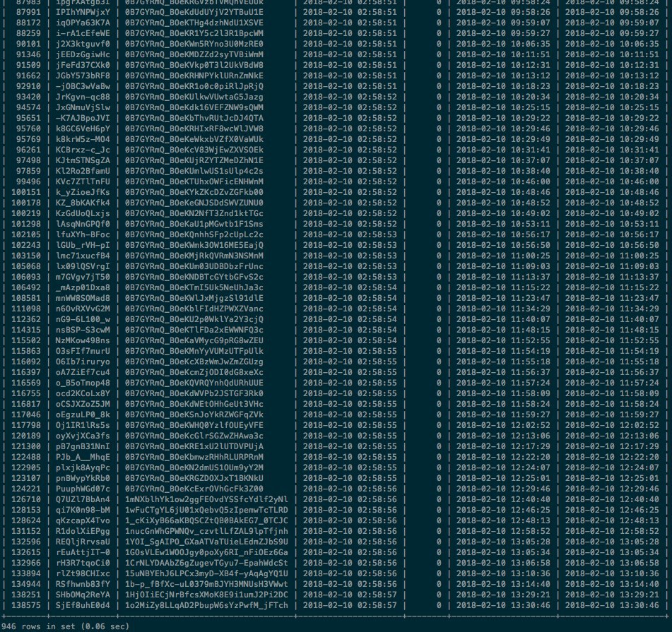Select the code SjEf8uhE0d4
The width and height of the screenshot is (672, 632).
point(83,605)
